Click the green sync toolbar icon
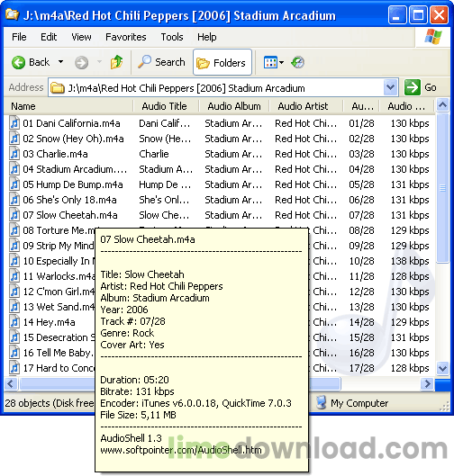The image size is (454, 476). [297, 62]
